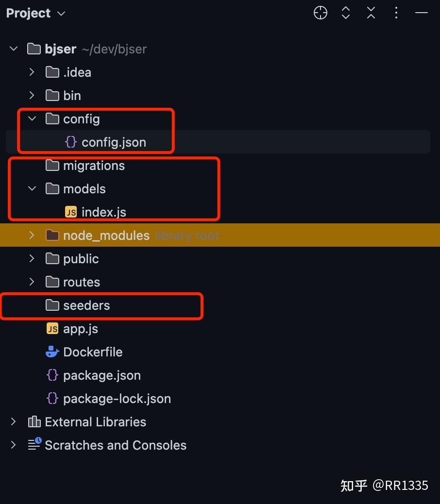Click the Collapse All icon
440x504 pixels.
371,13
